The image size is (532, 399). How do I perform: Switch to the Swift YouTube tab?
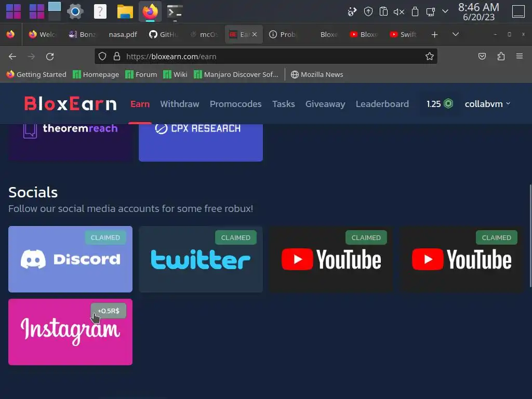point(403,34)
